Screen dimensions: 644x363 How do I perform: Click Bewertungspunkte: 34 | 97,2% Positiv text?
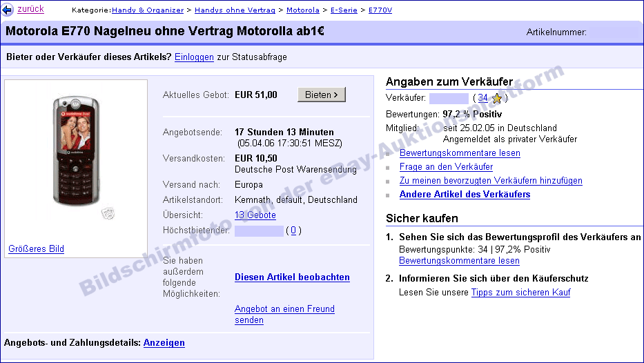pos(474,250)
